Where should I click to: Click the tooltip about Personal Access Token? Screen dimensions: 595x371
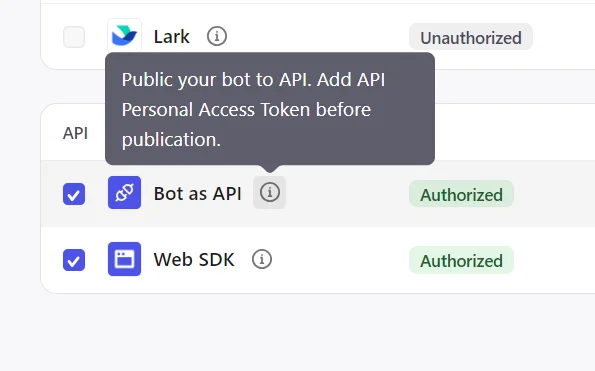coord(270,109)
